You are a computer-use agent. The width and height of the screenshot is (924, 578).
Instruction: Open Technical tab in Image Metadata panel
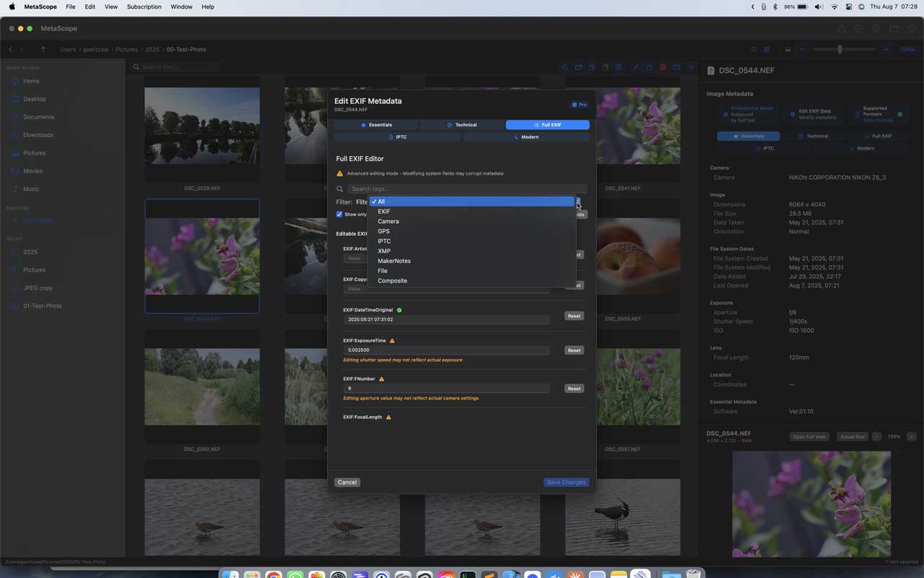click(x=812, y=136)
